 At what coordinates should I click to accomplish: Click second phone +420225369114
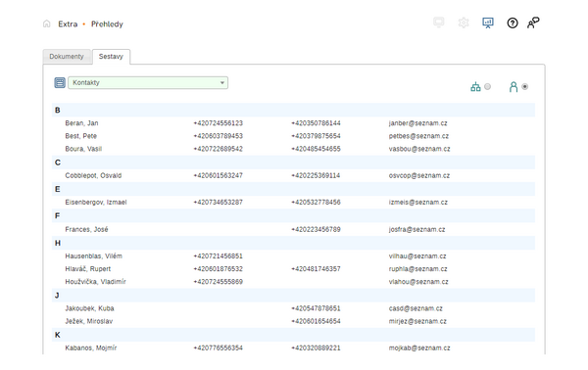(317, 175)
